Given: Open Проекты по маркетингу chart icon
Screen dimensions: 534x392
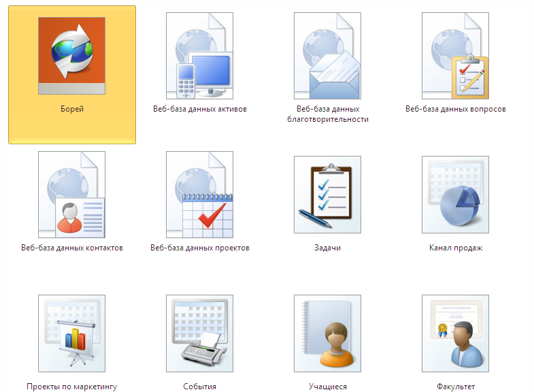Looking at the screenshot, I should [x=71, y=333].
